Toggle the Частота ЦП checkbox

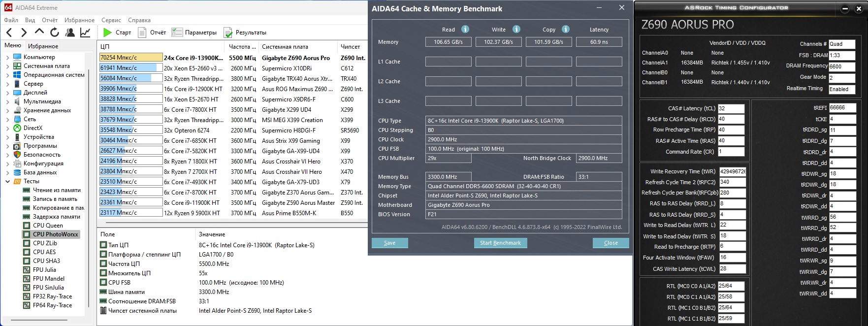103,264
